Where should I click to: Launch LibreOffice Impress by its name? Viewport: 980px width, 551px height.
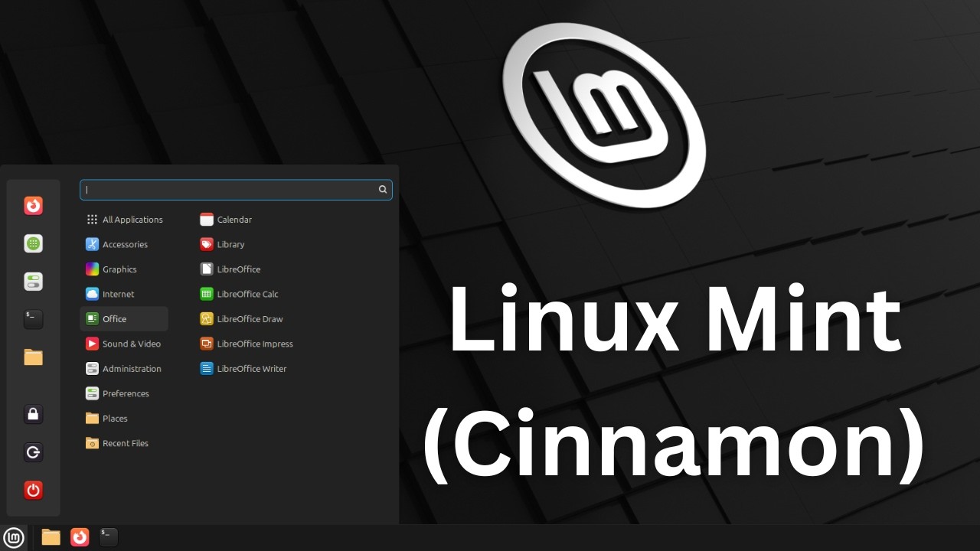pyautogui.click(x=255, y=344)
